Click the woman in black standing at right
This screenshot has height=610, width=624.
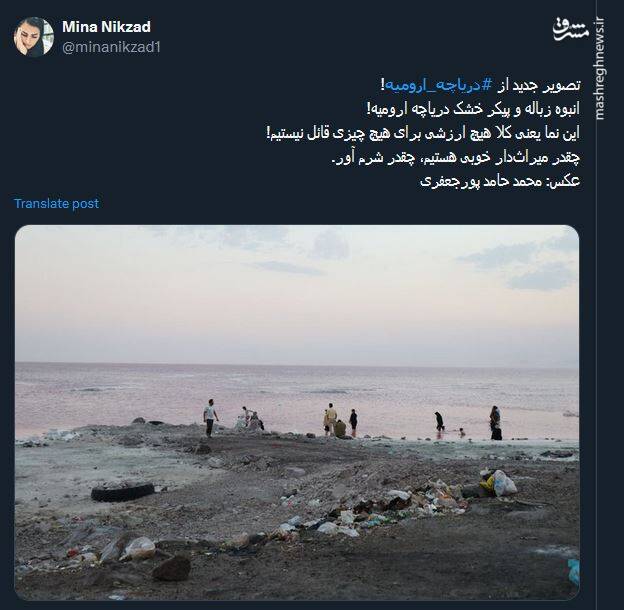point(495,423)
